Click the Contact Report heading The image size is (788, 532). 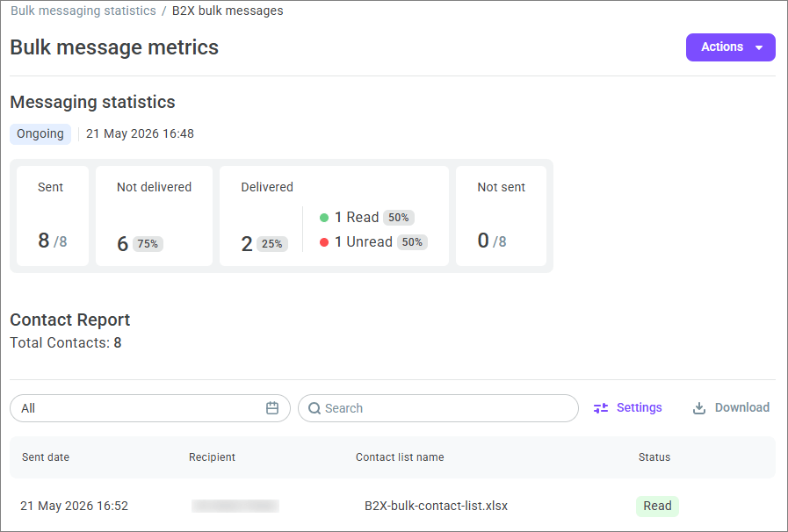[x=70, y=320]
